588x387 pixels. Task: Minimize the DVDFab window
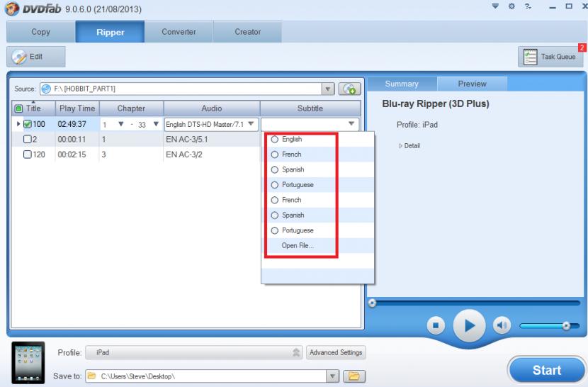(x=553, y=7)
